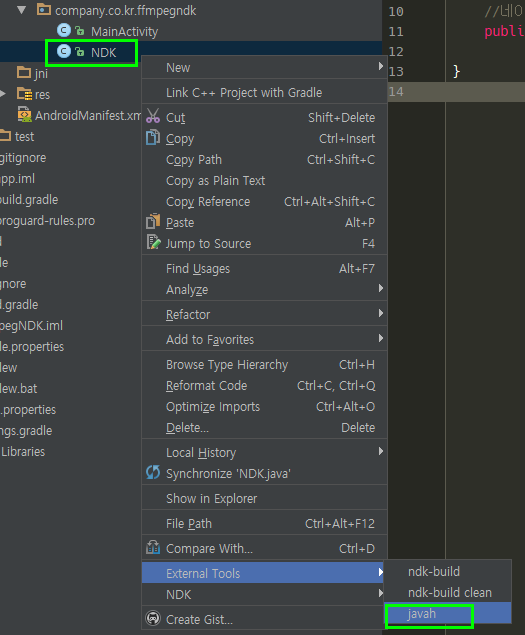Select the External Tools menu entry

[263, 573]
